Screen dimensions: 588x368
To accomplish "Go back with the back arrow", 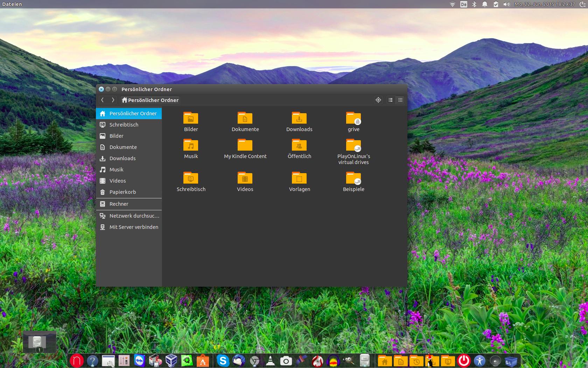I will pos(103,100).
